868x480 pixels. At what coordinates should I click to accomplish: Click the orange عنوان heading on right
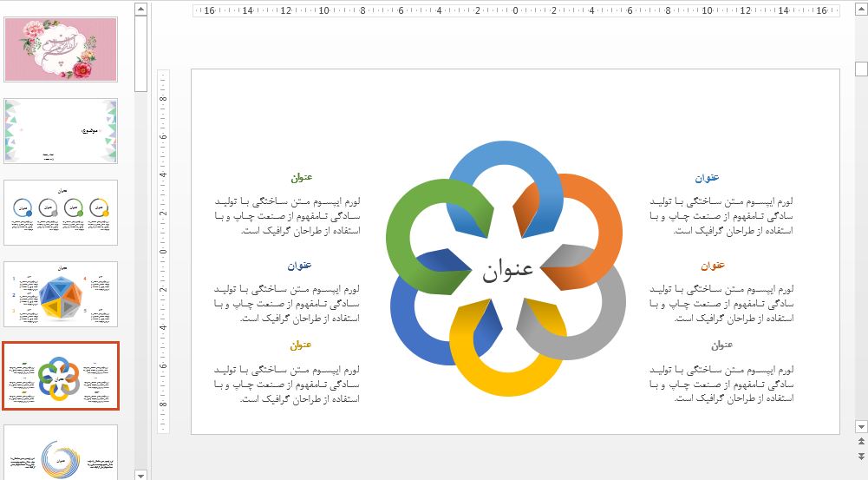click(712, 266)
